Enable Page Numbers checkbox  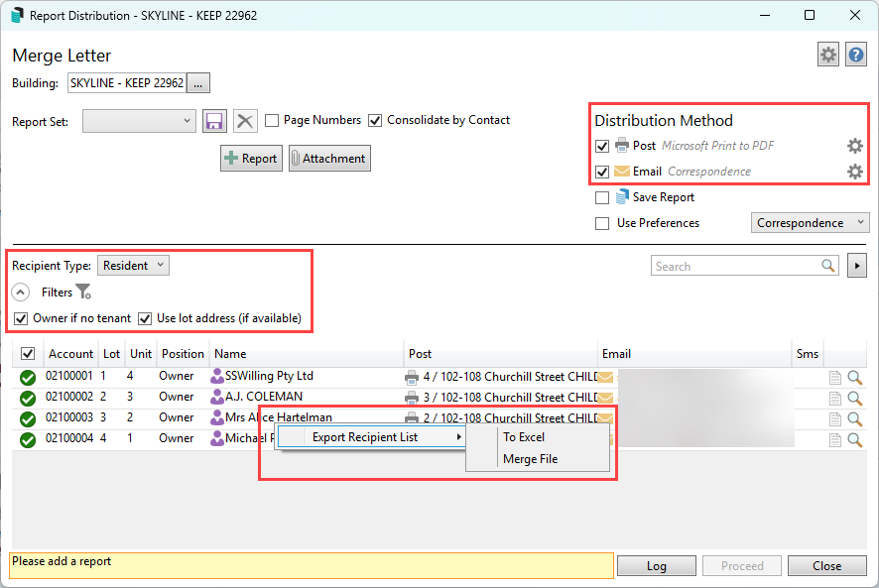[x=272, y=121]
